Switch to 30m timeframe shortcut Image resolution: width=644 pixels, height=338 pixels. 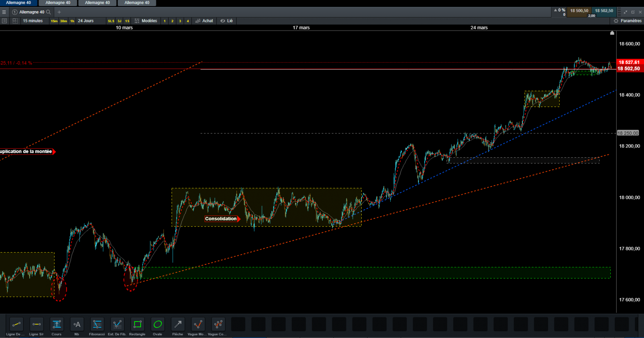point(63,21)
